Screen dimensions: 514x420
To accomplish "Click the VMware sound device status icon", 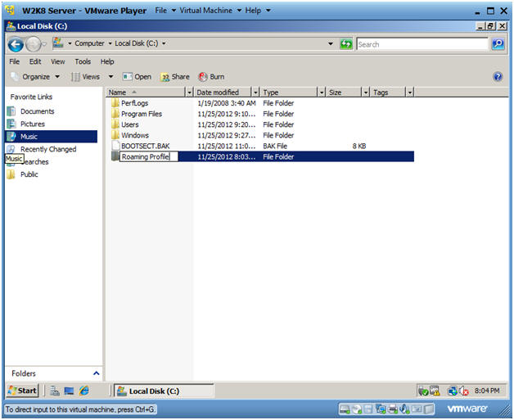I will [x=405, y=409].
